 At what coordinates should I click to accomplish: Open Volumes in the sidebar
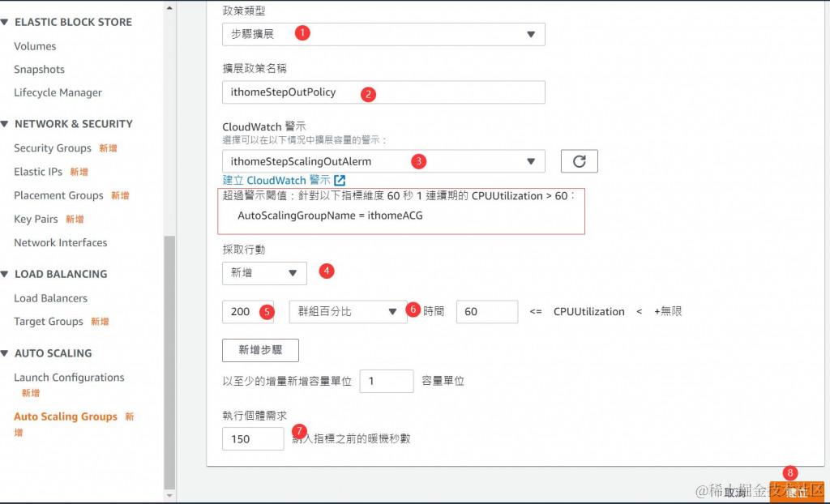35,46
